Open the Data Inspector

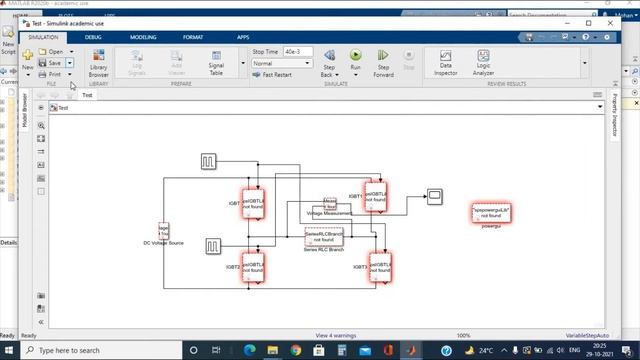[x=445, y=62]
